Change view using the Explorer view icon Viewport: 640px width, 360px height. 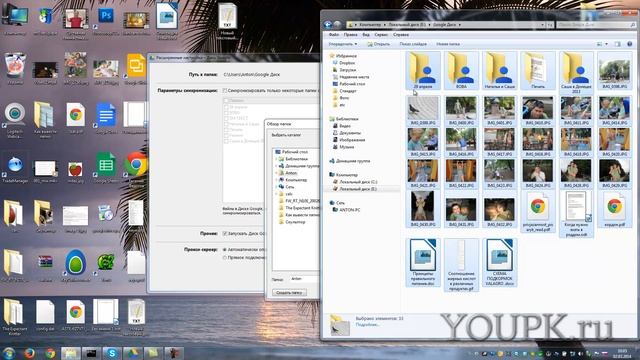tap(599, 44)
